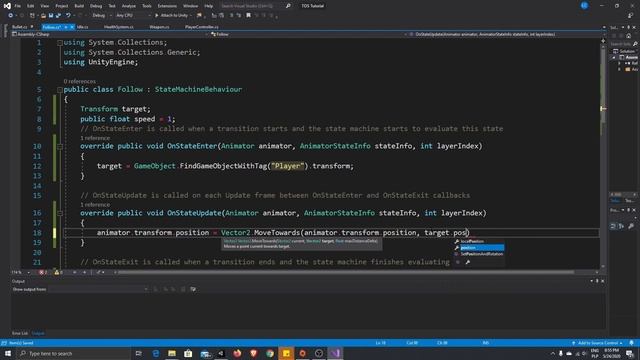Open the Build menu
This screenshot has width=640, height=360.
79,6
